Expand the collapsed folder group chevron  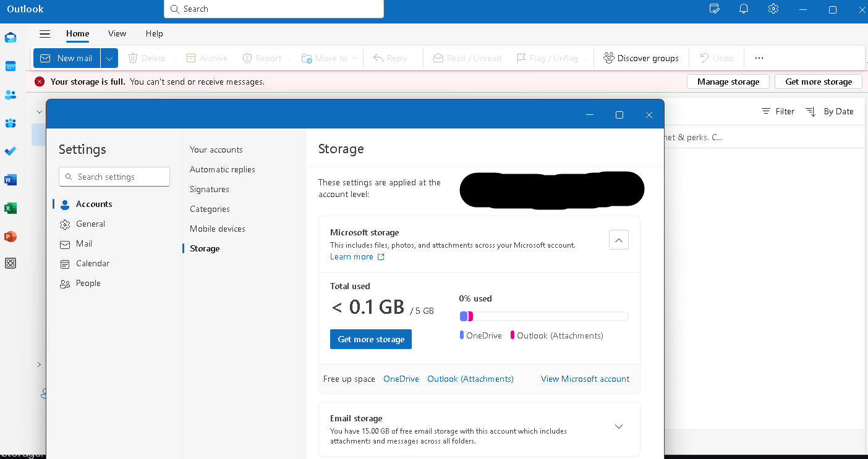click(x=39, y=364)
